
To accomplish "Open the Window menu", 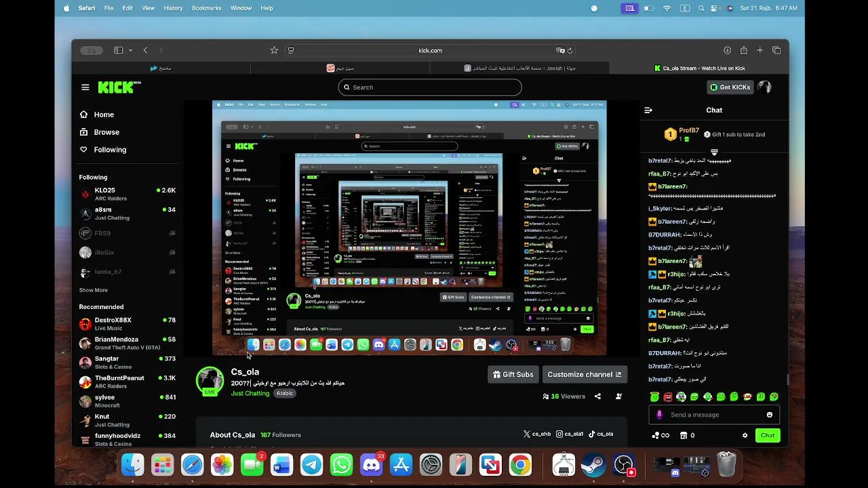I will click(x=241, y=8).
